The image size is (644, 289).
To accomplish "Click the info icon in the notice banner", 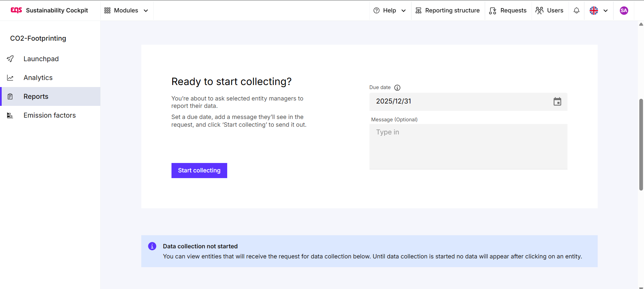I will coord(152,246).
